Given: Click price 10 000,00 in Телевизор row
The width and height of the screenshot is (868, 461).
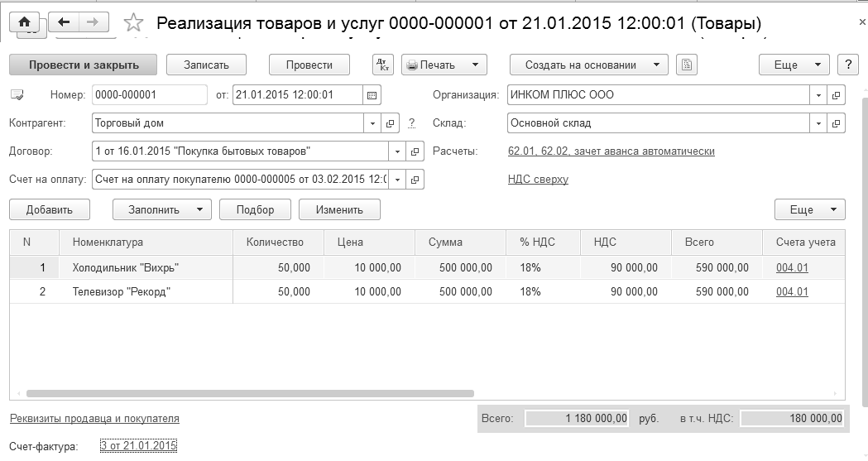Looking at the screenshot, I should [369, 291].
